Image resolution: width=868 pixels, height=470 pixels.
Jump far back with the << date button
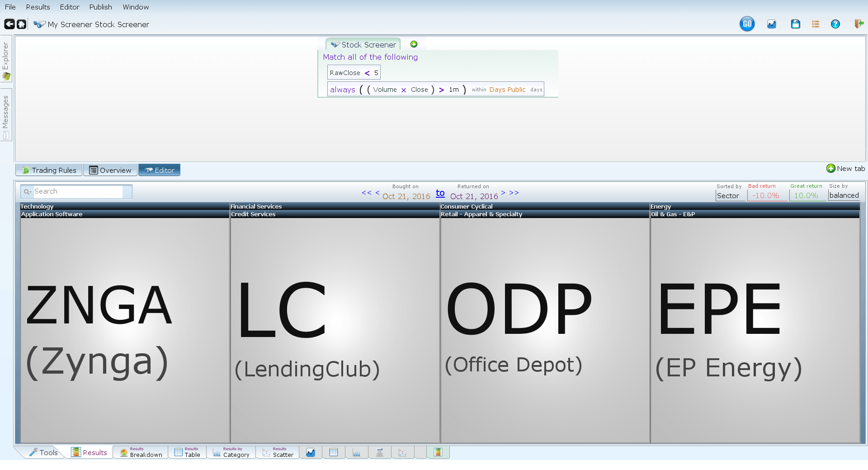366,193
